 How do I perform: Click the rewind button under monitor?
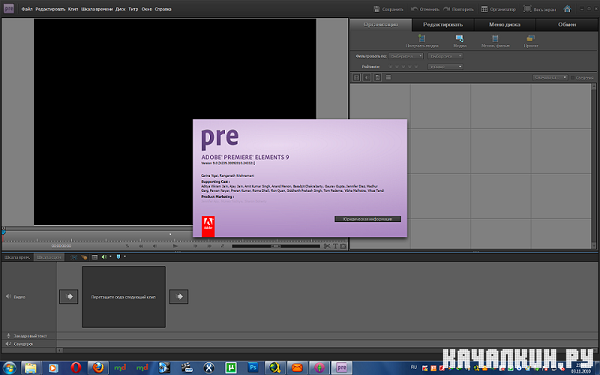click(x=141, y=246)
